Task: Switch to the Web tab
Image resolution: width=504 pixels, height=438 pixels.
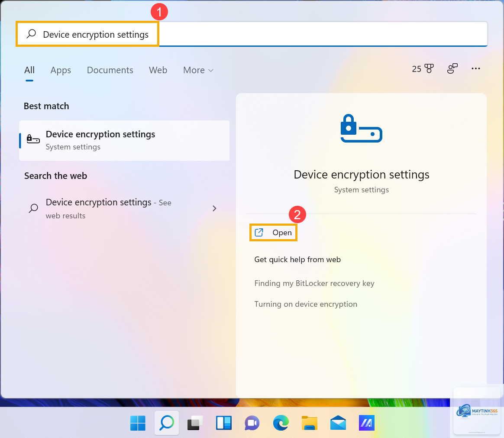Action: (158, 70)
